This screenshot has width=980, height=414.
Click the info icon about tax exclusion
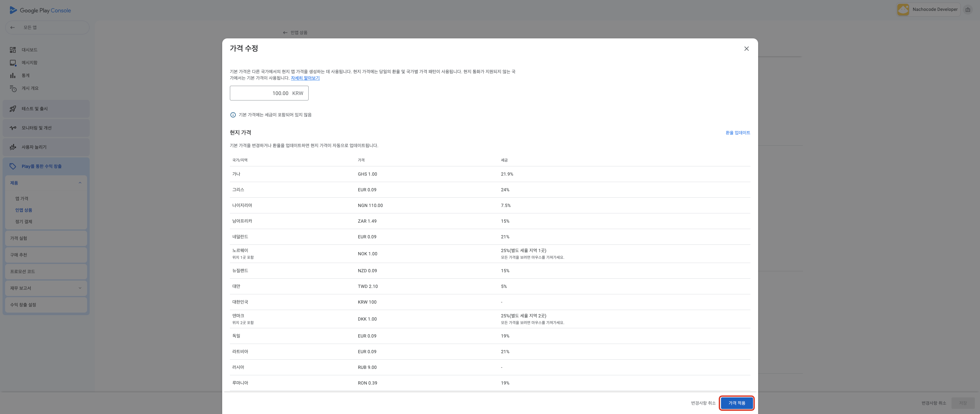coord(233,115)
